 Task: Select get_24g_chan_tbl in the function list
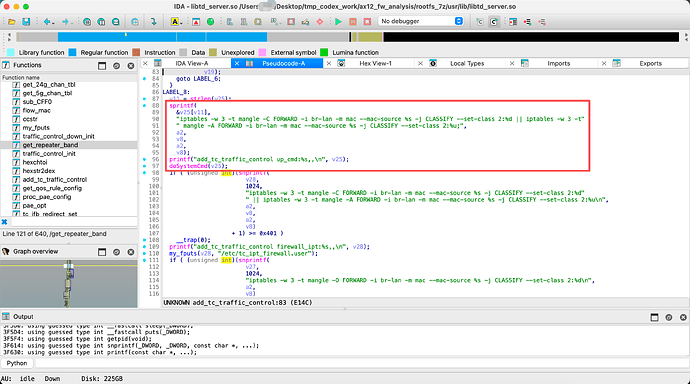tap(49, 84)
